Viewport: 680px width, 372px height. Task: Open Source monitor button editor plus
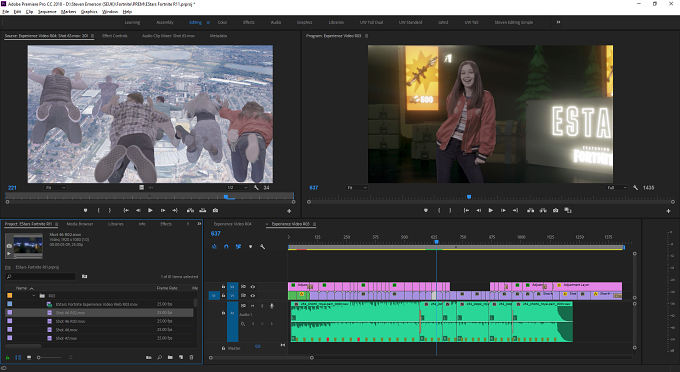coord(289,211)
